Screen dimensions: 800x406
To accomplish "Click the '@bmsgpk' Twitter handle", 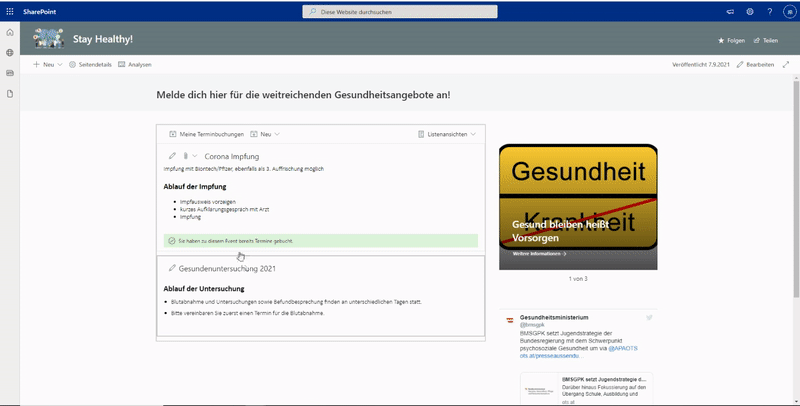I will tap(532, 324).
